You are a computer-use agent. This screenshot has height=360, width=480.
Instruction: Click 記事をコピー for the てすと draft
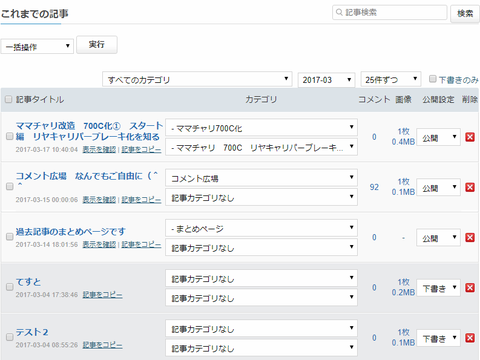[103, 295]
